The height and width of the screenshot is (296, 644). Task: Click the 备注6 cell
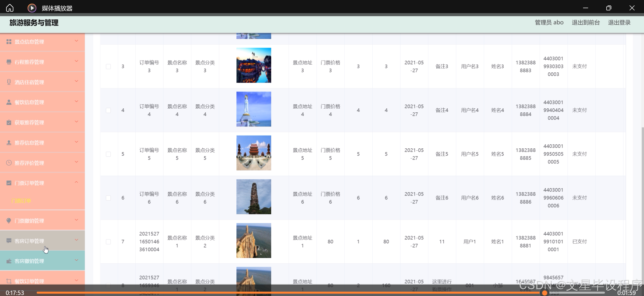click(442, 198)
